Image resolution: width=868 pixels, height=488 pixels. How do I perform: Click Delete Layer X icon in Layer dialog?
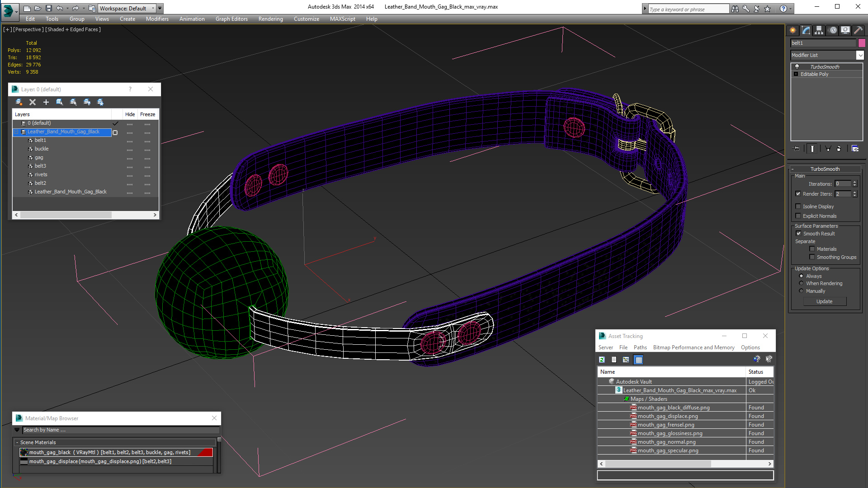click(33, 102)
